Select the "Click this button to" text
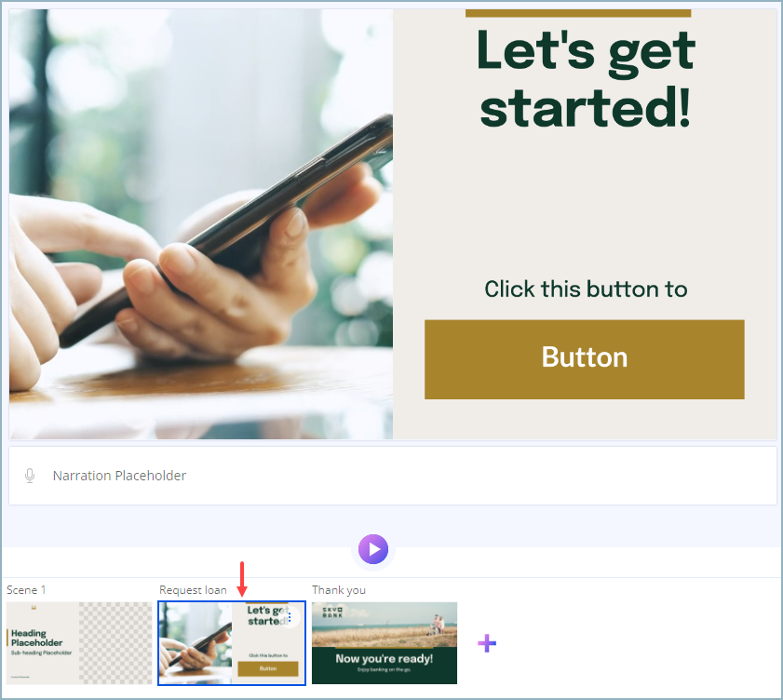This screenshot has height=700, width=783. (x=586, y=289)
